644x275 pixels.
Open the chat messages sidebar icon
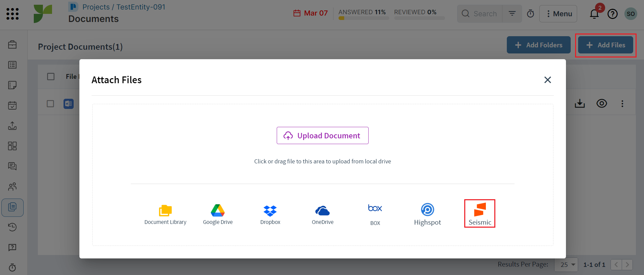click(13, 166)
